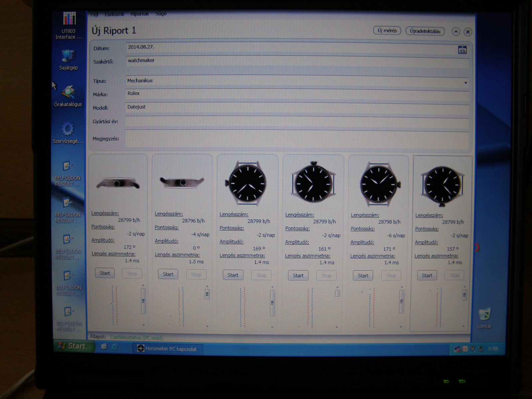Click Start under the 169° amplitude measurement
Image resolution: width=532 pixels, height=399 pixels.
click(233, 275)
